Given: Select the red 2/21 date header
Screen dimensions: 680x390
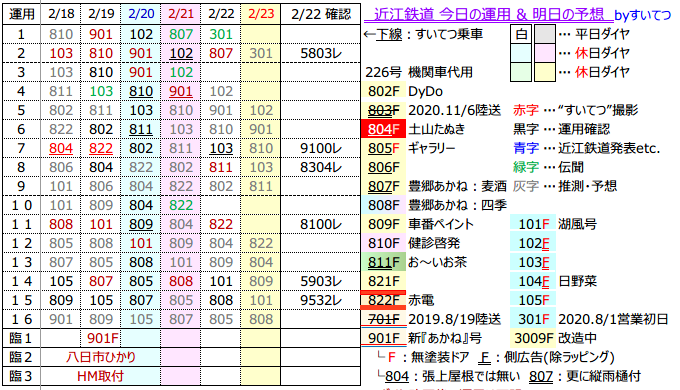Looking at the screenshot, I should pyautogui.click(x=181, y=14).
